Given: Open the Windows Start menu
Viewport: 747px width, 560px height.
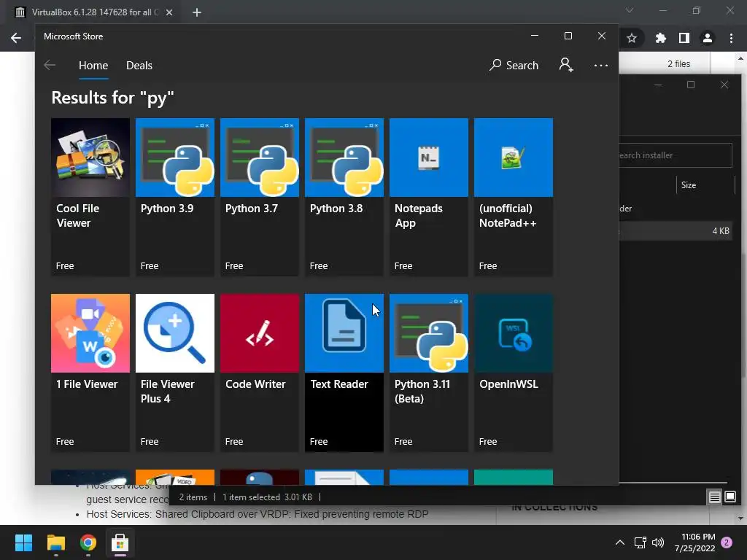Looking at the screenshot, I should tap(23, 542).
